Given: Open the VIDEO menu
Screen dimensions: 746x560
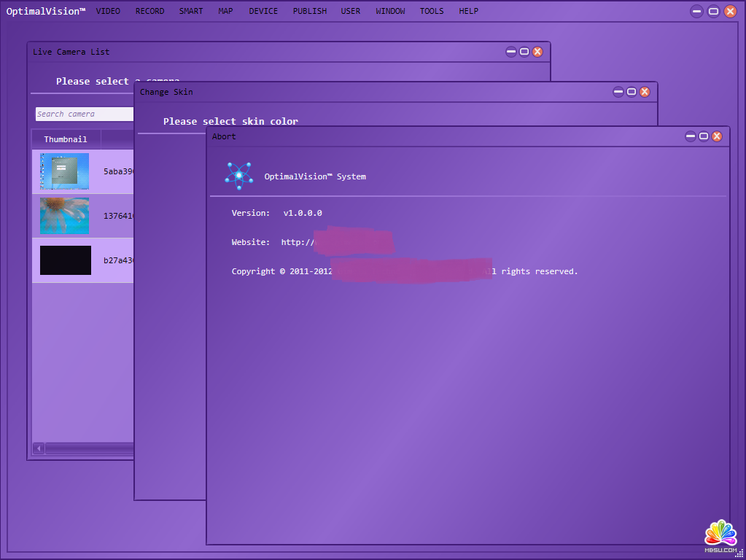Looking at the screenshot, I should pyautogui.click(x=108, y=11).
